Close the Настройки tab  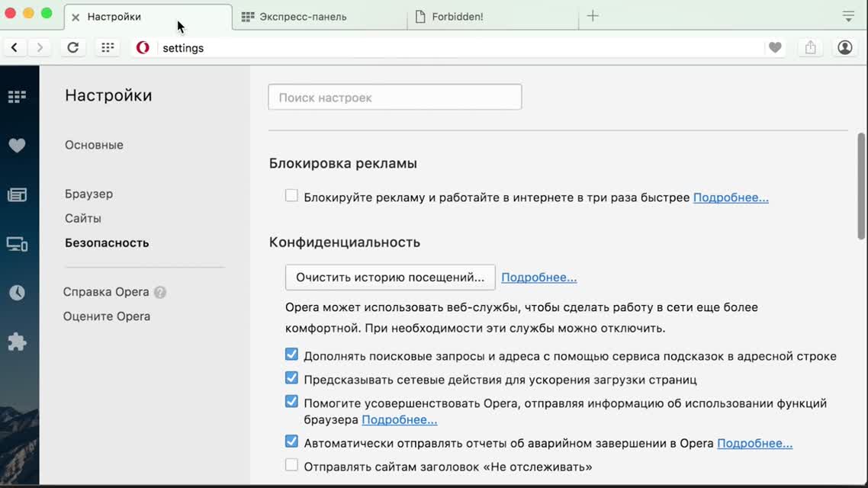[x=76, y=17]
